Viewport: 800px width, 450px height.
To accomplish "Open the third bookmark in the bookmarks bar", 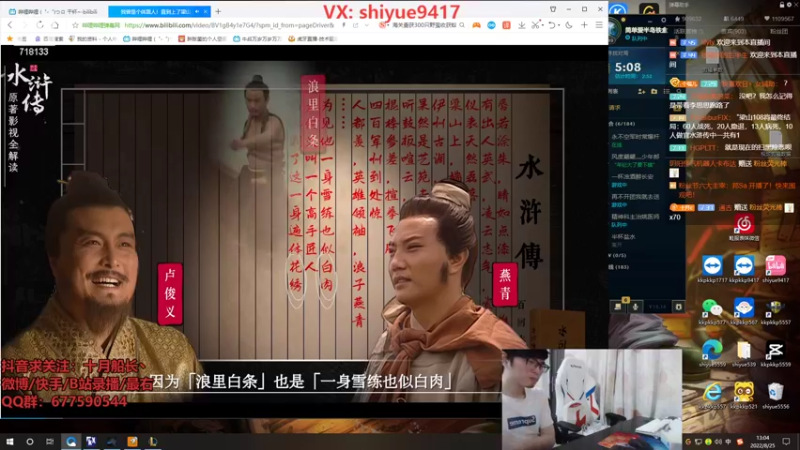I will pos(92,39).
